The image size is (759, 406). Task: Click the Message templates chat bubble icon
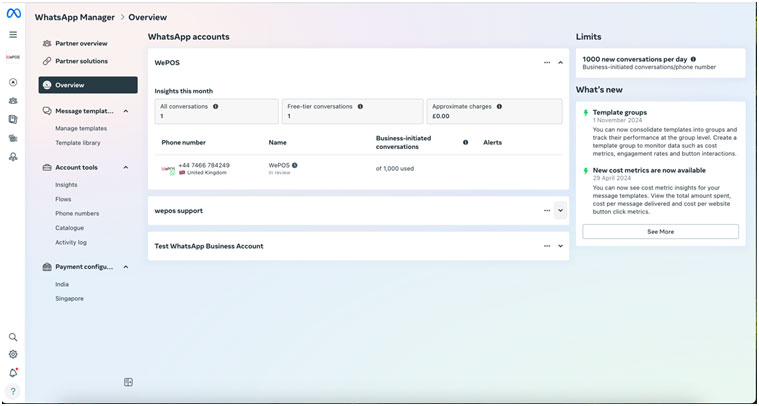point(47,111)
